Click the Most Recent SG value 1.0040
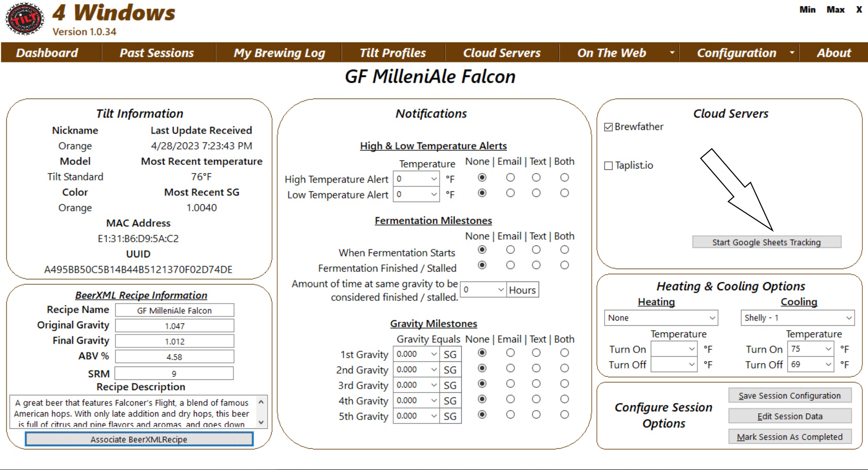868x470 pixels. [x=202, y=208]
